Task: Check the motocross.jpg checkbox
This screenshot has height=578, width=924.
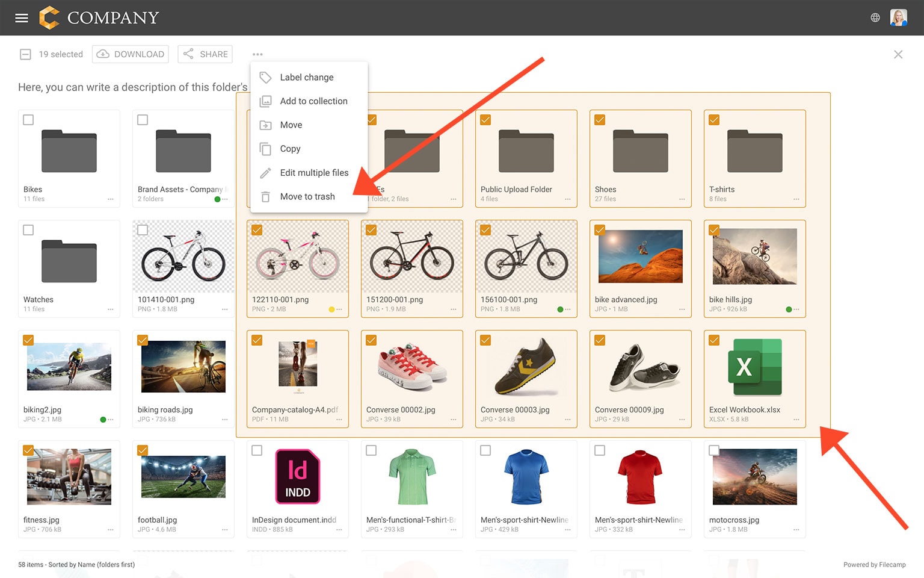Action: click(714, 450)
